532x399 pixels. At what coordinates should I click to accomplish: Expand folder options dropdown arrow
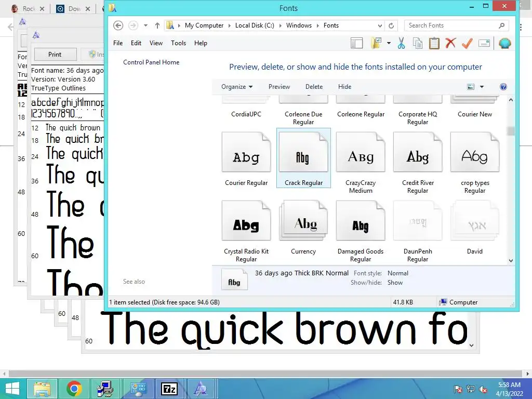pos(389,43)
